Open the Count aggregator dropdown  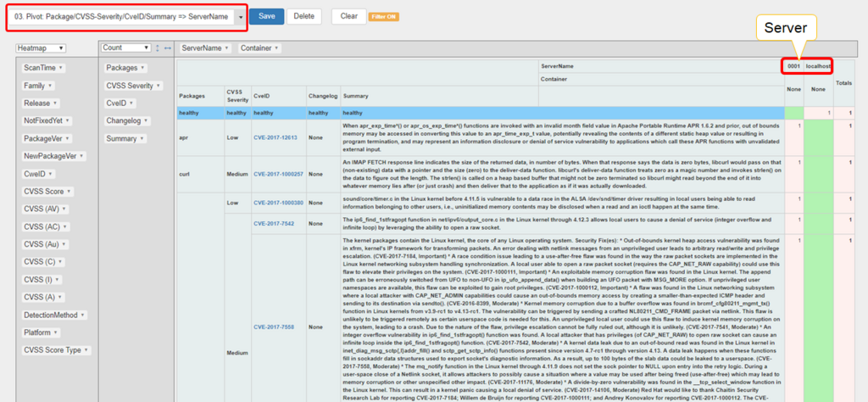point(126,48)
